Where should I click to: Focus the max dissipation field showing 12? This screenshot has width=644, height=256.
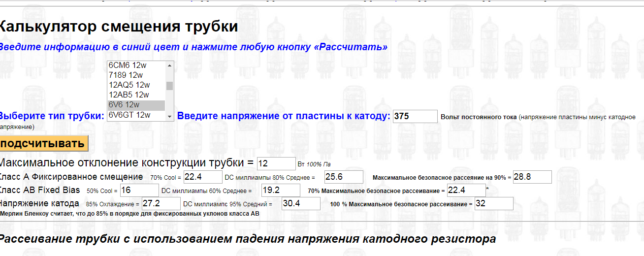[x=276, y=163]
